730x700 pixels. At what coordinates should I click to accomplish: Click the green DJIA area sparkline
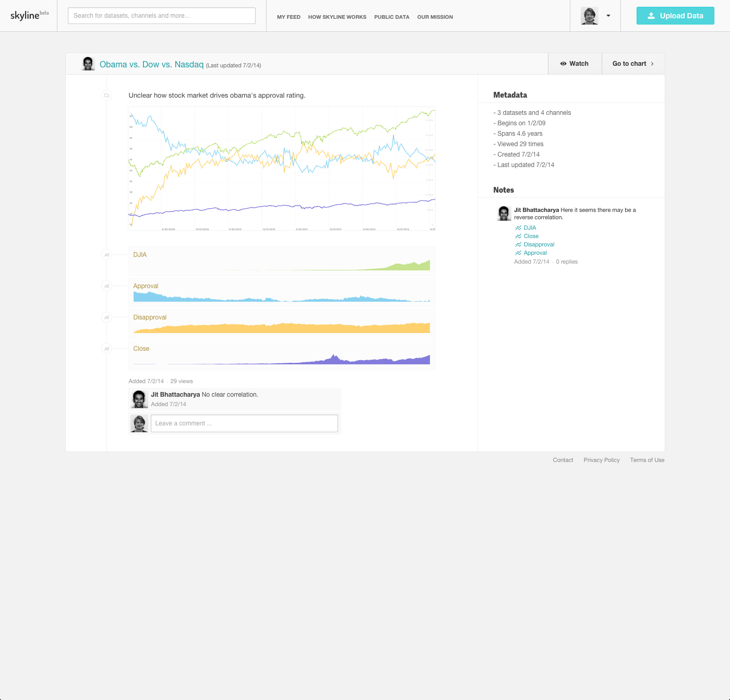282,265
